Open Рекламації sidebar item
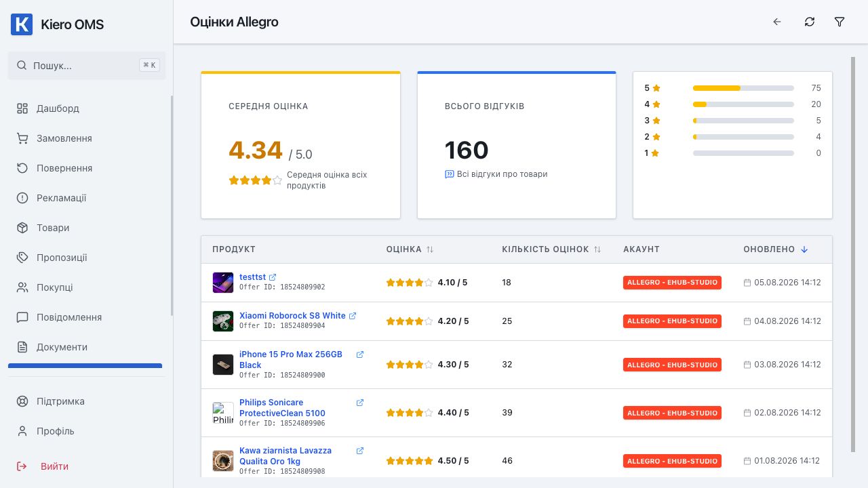This screenshot has width=868, height=488. pyautogui.click(x=85, y=198)
